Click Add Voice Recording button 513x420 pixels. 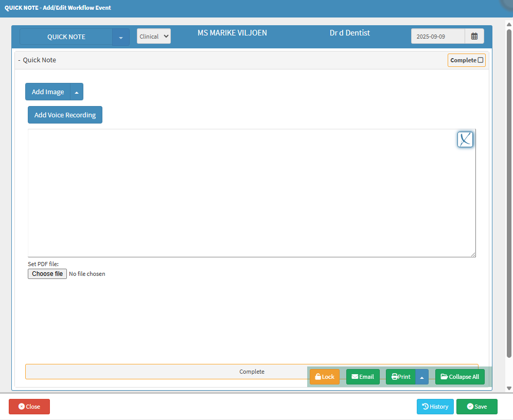click(65, 115)
